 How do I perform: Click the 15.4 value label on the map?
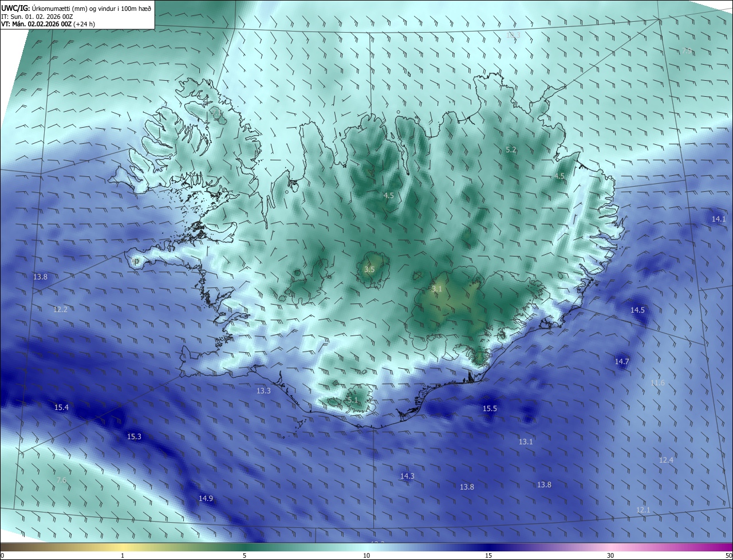click(x=61, y=407)
